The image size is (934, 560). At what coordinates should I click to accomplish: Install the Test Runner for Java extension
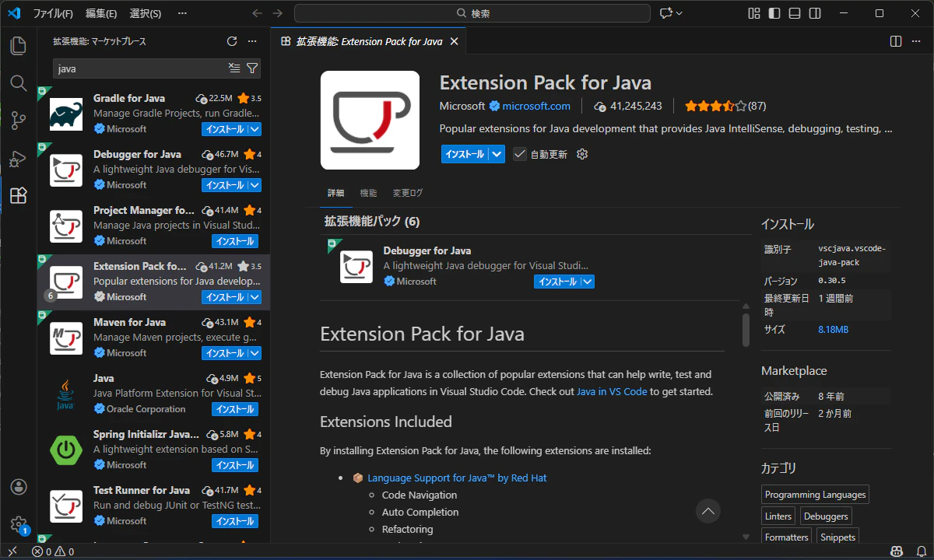pyautogui.click(x=235, y=521)
